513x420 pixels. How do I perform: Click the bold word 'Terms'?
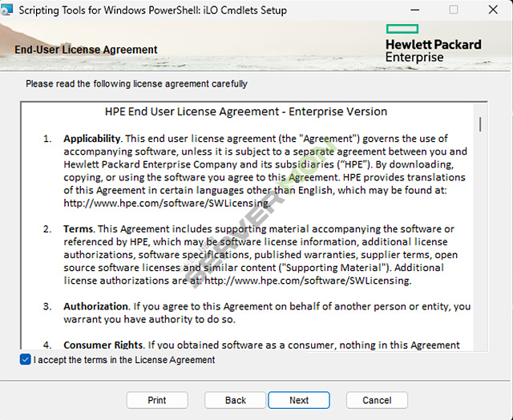pyautogui.click(x=79, y=229)
